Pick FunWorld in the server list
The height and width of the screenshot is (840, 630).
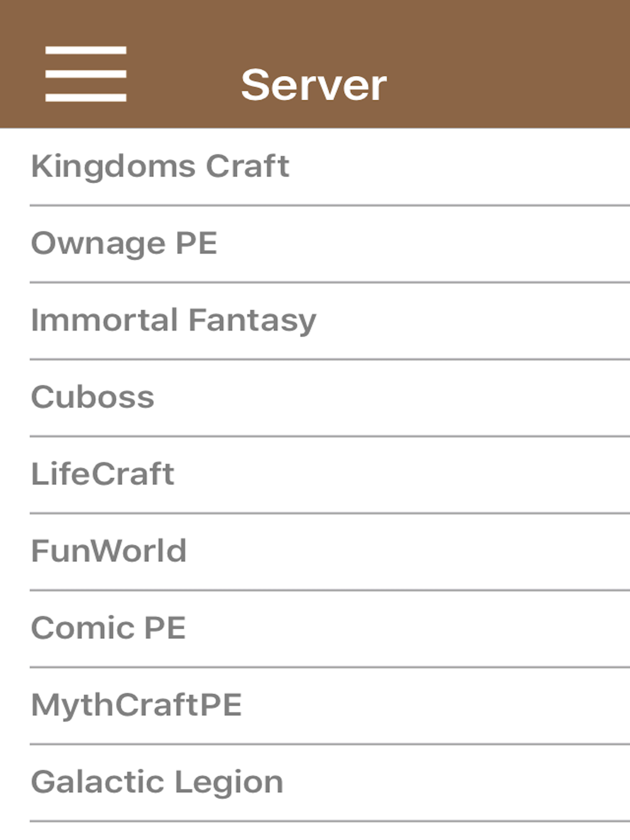[315, 552]
